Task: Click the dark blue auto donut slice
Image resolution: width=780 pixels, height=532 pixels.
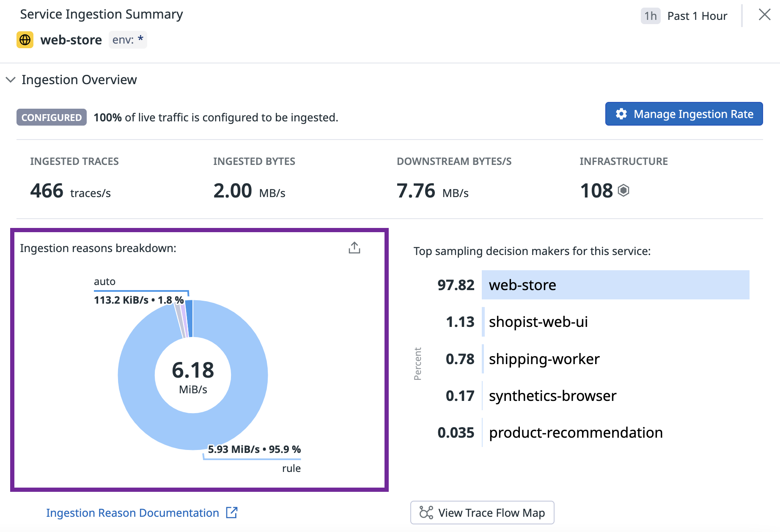Action: 190,318
